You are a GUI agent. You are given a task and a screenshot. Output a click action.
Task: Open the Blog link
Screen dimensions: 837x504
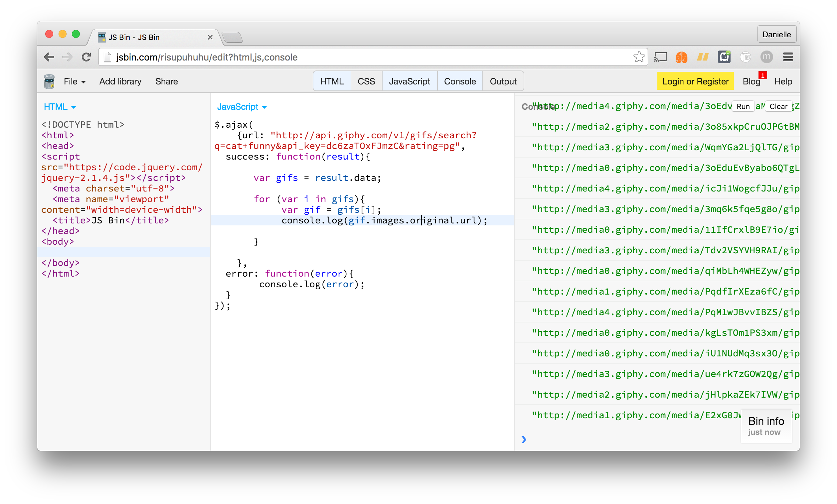coord(751,81)
